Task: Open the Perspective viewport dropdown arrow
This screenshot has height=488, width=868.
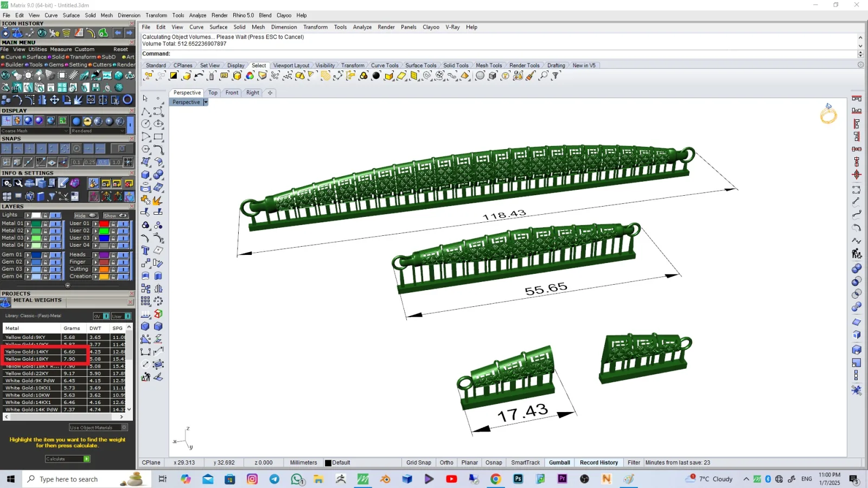Action: click(x=206, y=102)
